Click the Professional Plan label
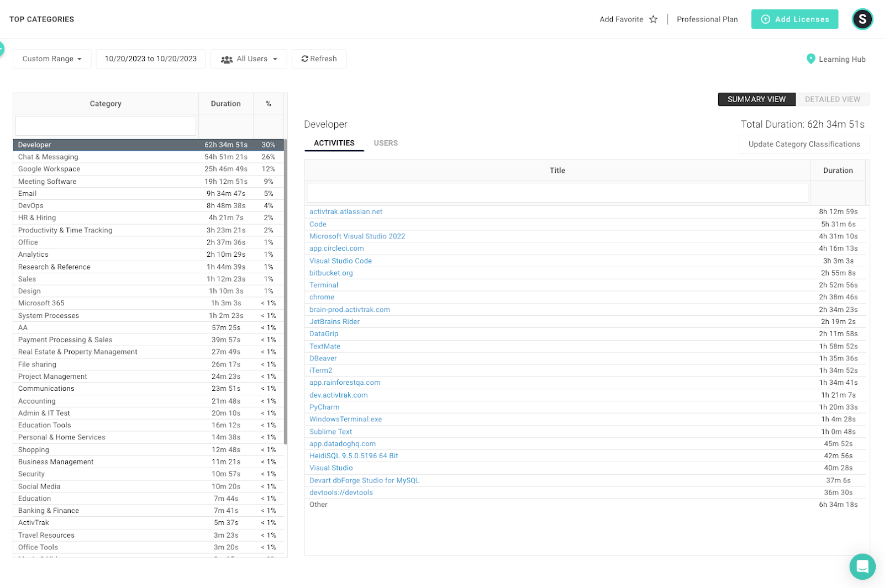 click(x=707, y=19)
